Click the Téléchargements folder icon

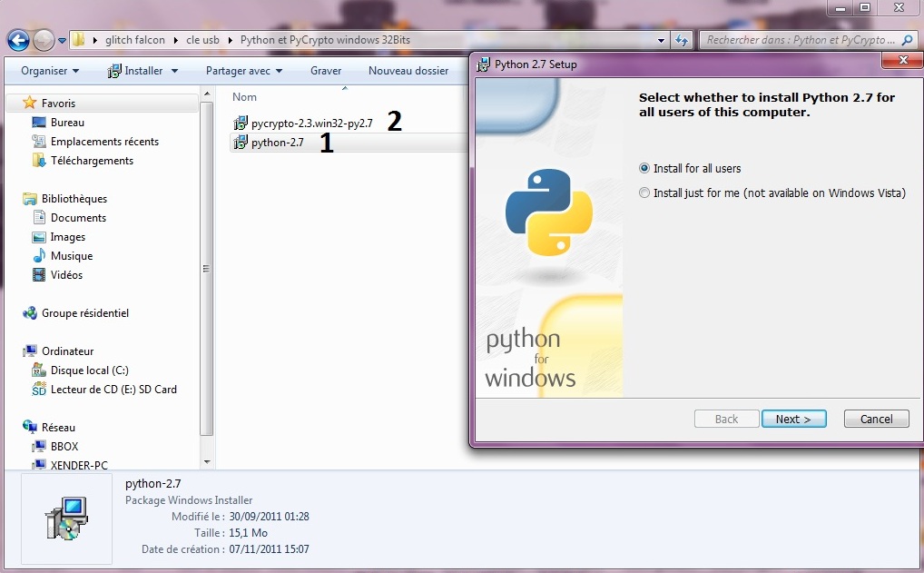pos(39,161)
